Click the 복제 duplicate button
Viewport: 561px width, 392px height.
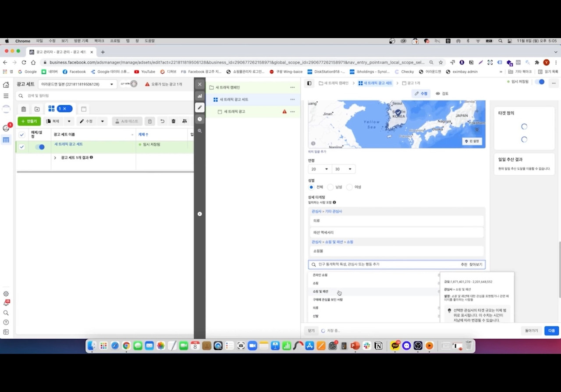pos(53,121)
